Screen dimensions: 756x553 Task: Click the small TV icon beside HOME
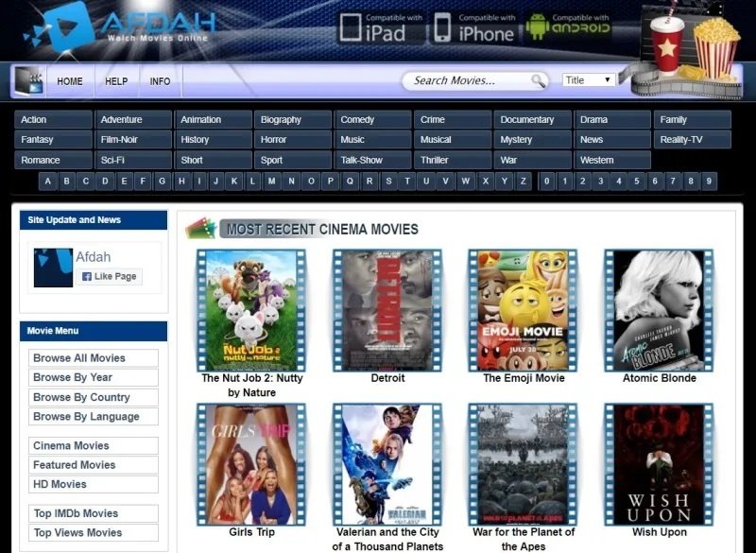click(29, 81)
